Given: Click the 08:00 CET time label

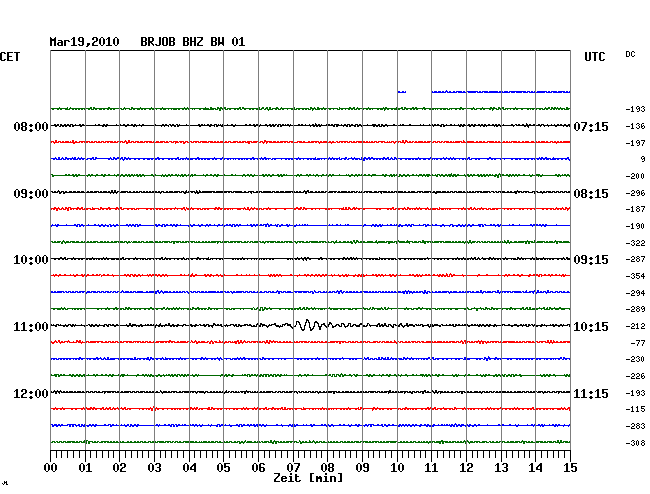Looking at the screenshot, I should 31,127.
